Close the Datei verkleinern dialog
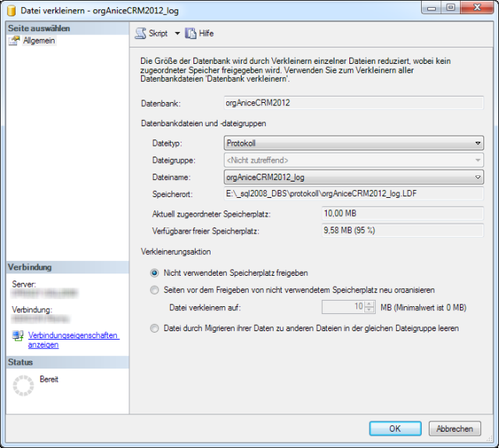Screen dimensions: 499x448 [476, 8]
